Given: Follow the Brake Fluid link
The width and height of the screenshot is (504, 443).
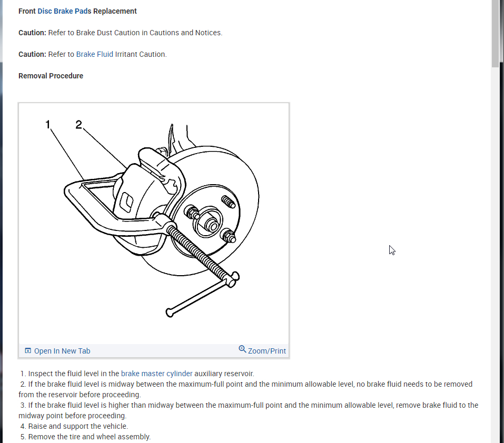Looking at the screenshot, I should click(x=94, y=54).
